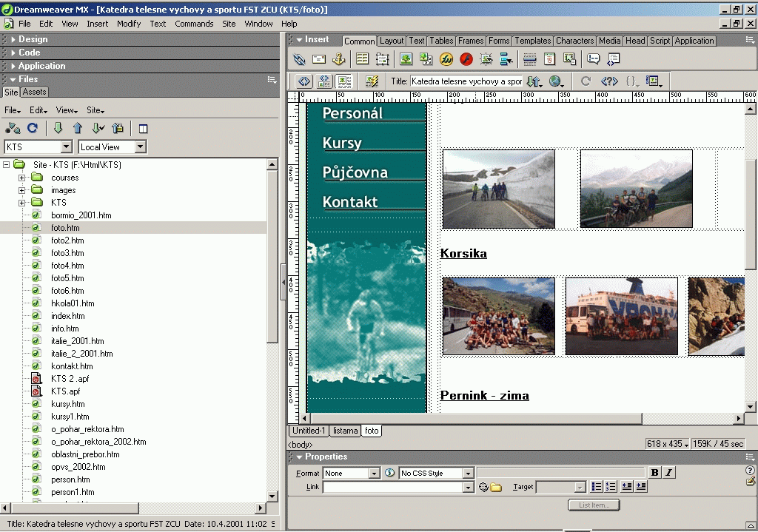The image size is (758, 532).
Task: Switch to Code and Design view
Action: [x=324, y=81]
